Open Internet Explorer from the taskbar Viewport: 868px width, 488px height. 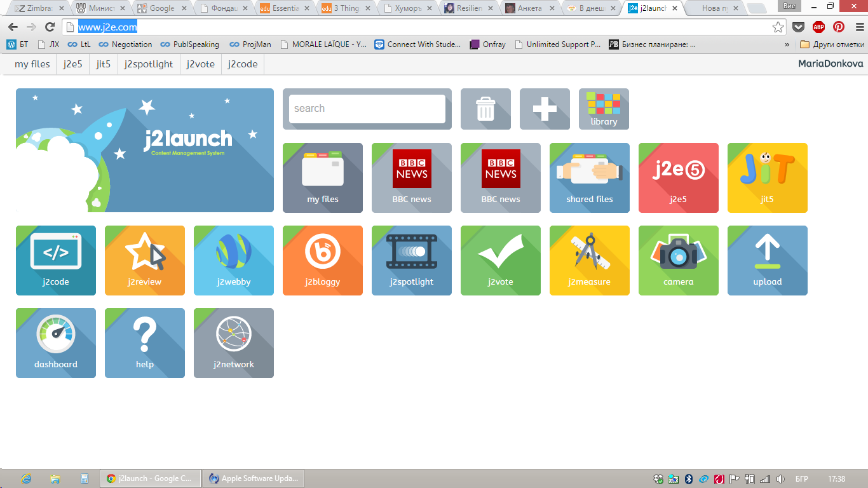pos(26,478)
